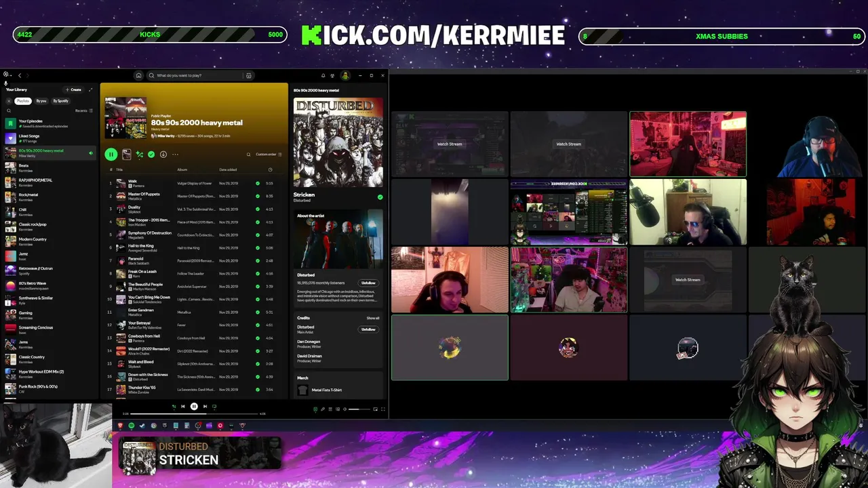868x488 pixels.
Task: Toggle smart shuffle in playlist header
Action: (140, 155)
